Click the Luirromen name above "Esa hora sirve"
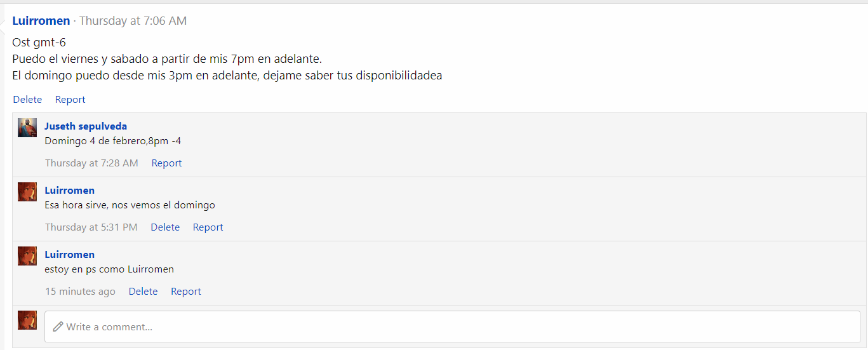The width and height of the screenshot is (868, 350). (70, 191)
